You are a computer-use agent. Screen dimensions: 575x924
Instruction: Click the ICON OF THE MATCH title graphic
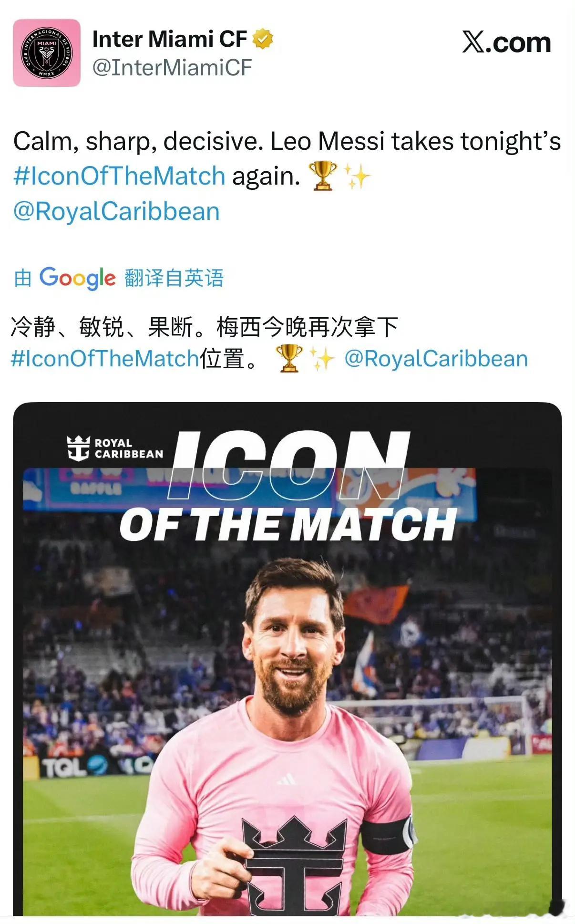click(x=288, y=486)
